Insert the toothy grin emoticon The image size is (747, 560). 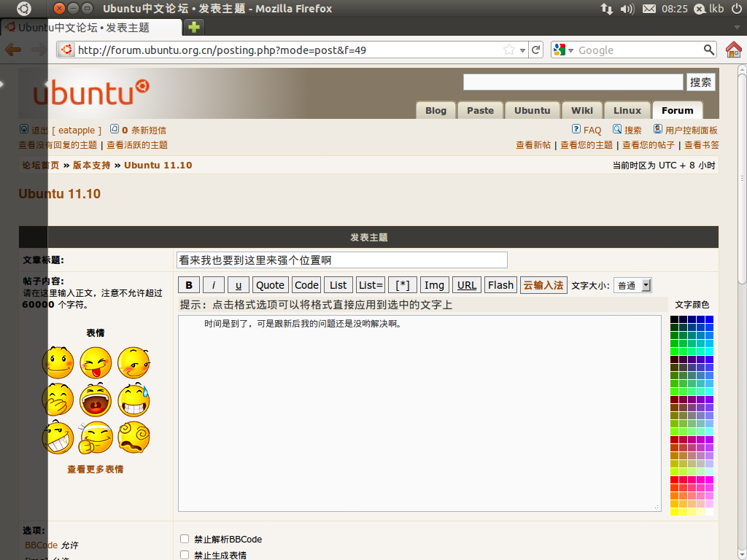click(58, 437)
